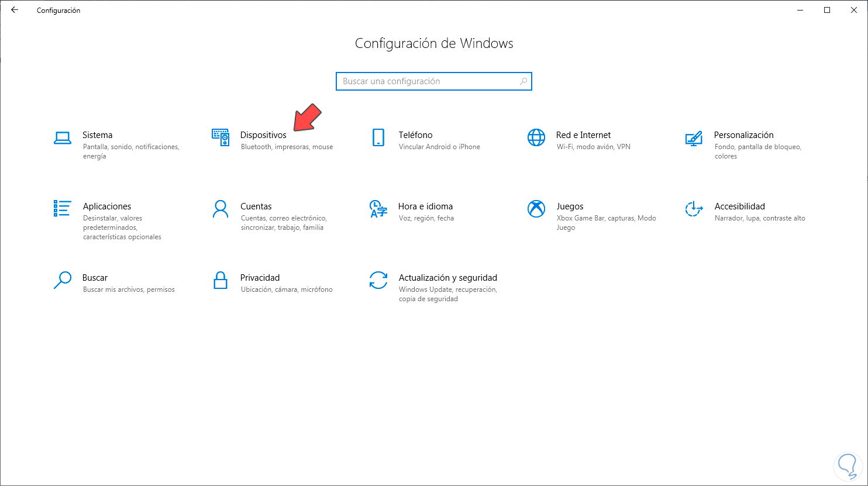Click the Dispositivos keyboard and speaker icon
The height and width of the screenshot is (486, 868).
[221, 137]
